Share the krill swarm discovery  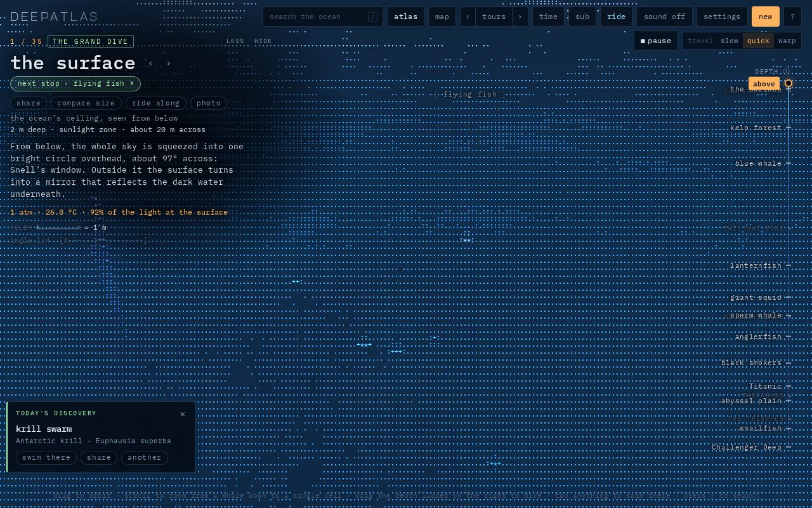coord(99,457)
